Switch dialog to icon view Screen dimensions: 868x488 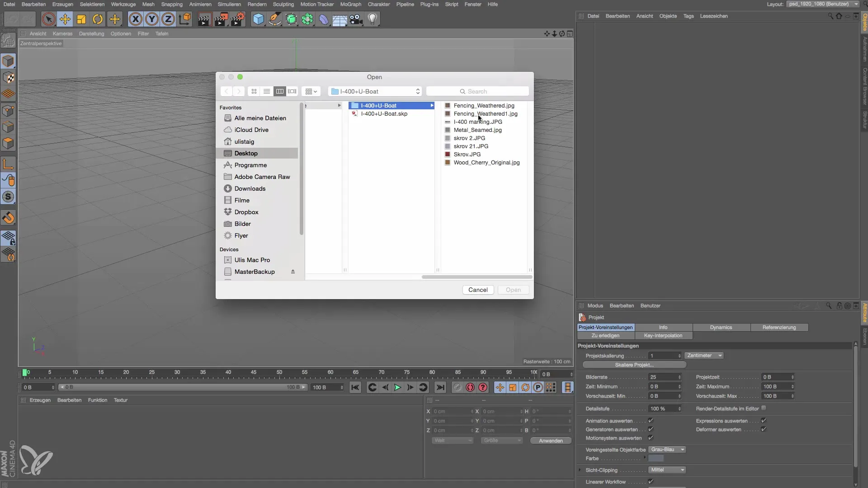coord(254,91)
